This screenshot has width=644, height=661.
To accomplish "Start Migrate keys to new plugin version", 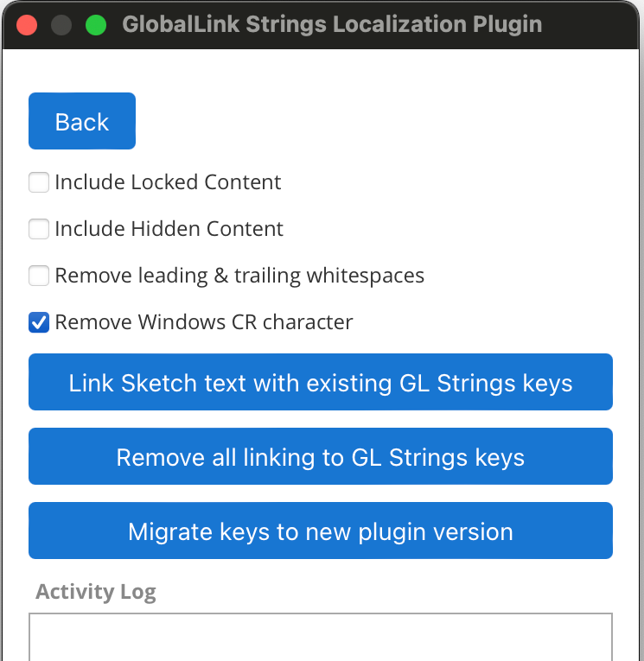I will pos(321,531).
